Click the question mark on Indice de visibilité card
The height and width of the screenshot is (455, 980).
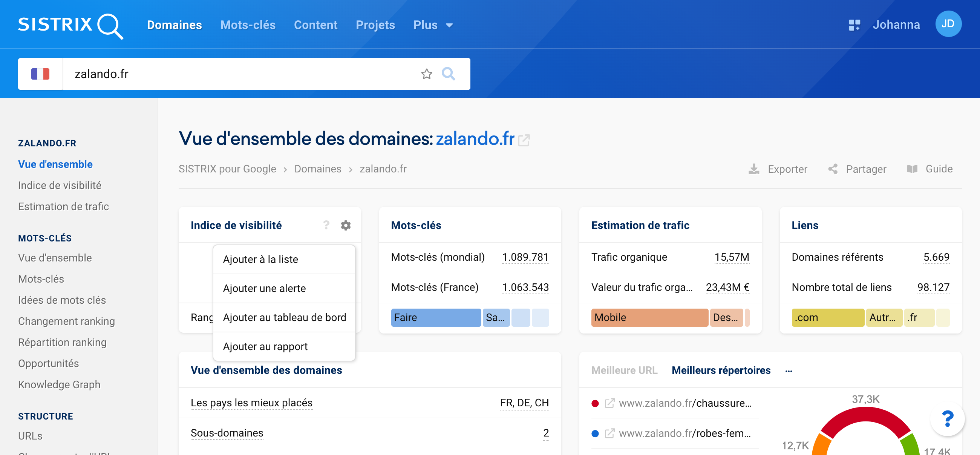(x=326, y=225)
